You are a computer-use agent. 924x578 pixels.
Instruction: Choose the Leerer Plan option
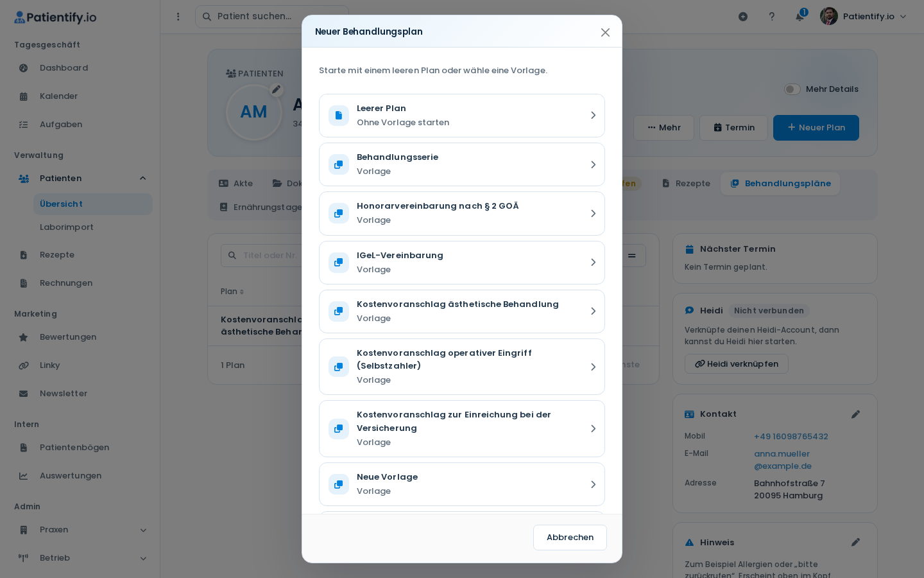462,116
